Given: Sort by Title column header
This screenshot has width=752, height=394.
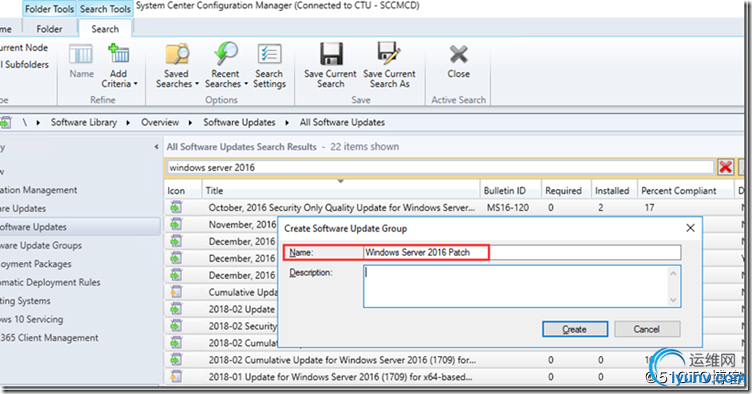Looking at the screenshot, I should (341, 191).
